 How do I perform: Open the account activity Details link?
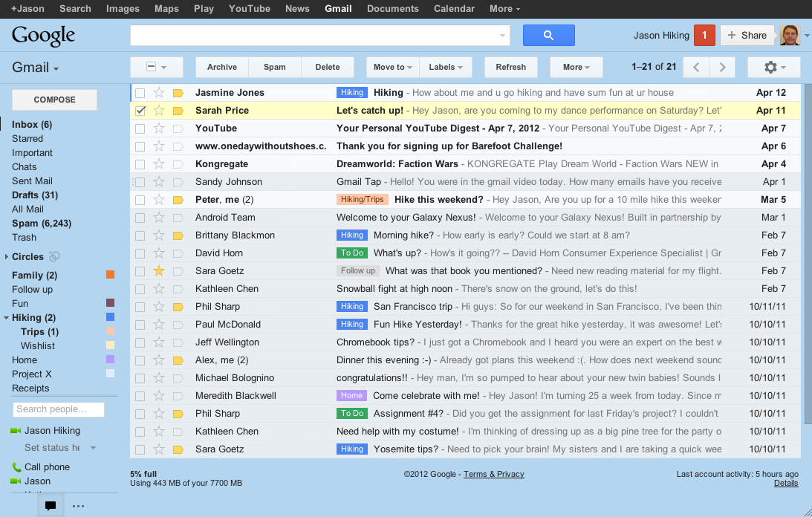785,484
